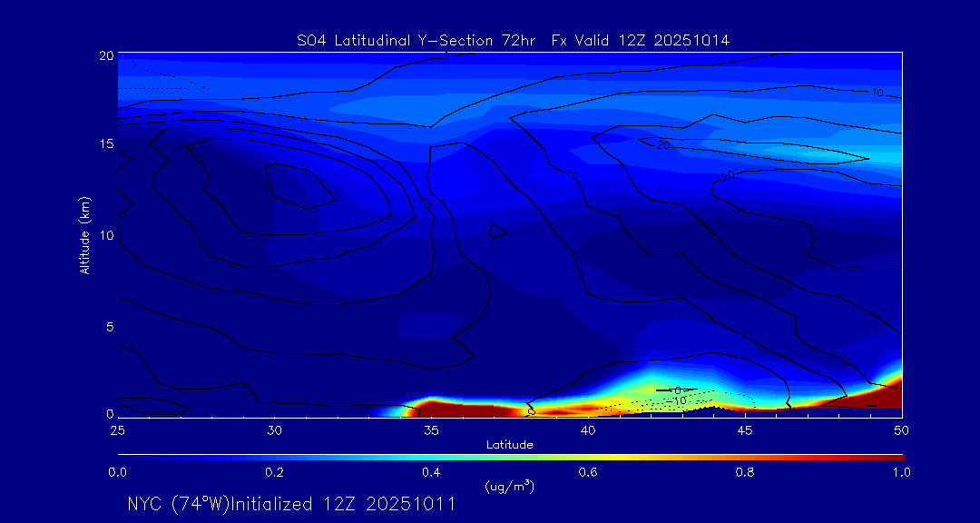Image resolution: width=980 pixels, height=523 pixels.
Task: Click the SO4 Latitudinal Y-Section plot title
Action: [x=513, y=40]
